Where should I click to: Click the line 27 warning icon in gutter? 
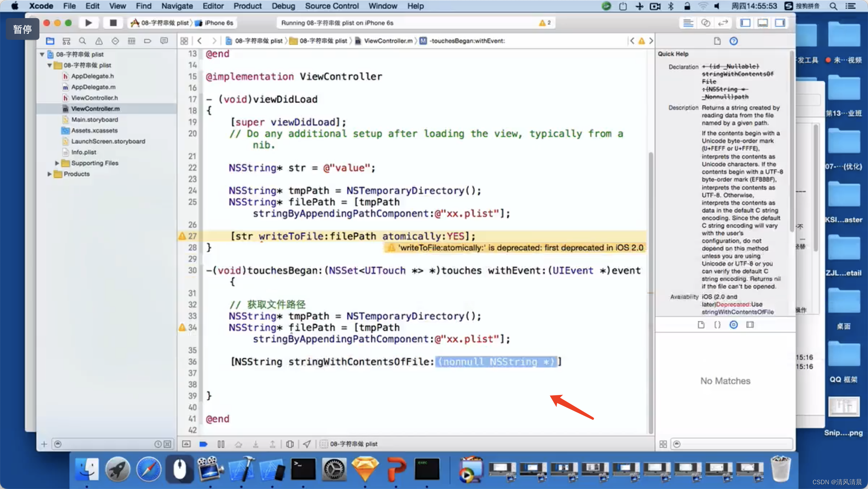click(182, 236)
